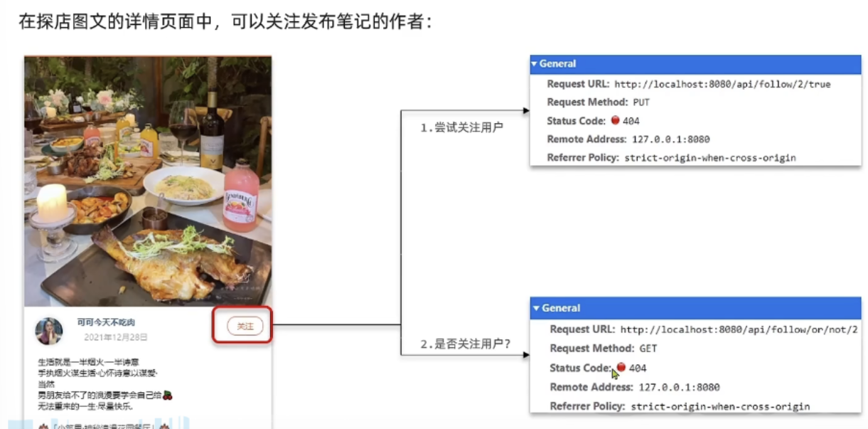Click the PUT request method value
Screen dimensions: 868x429
[641, 102]
